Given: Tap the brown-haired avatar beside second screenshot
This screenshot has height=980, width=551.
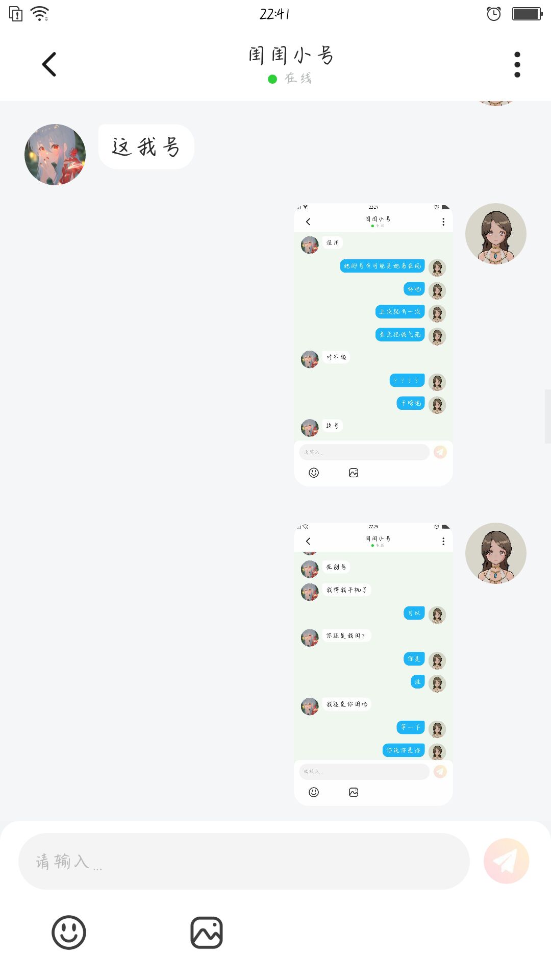Looking at the screenshot, I should click(496, 553).
